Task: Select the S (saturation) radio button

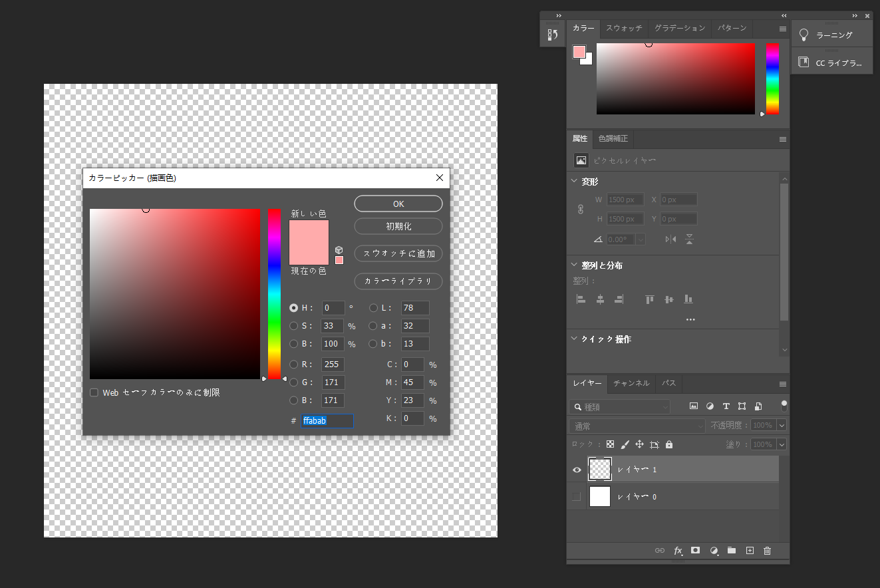Action: pos(294,326)
